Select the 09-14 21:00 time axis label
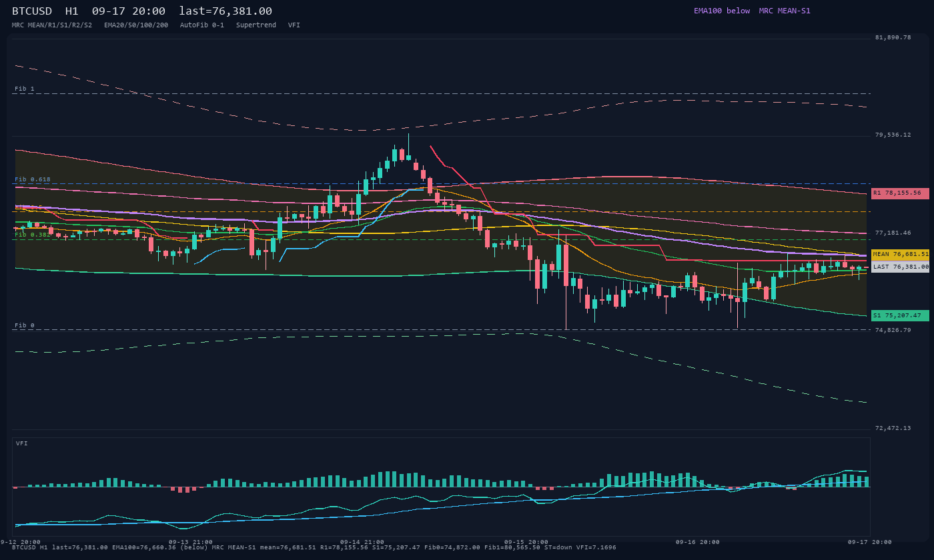This screenshot has height=560, width=934. pos(362,542)
